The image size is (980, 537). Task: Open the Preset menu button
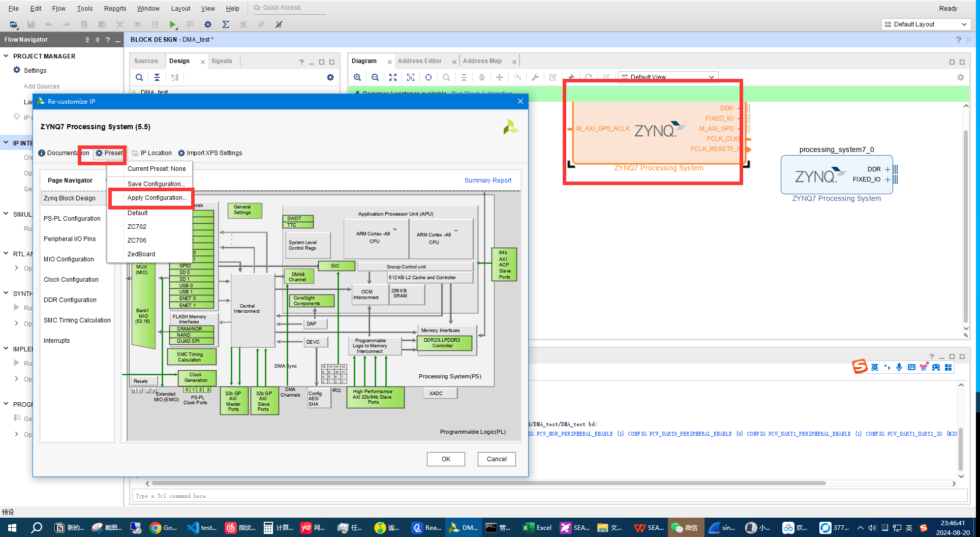pos(109,153)
